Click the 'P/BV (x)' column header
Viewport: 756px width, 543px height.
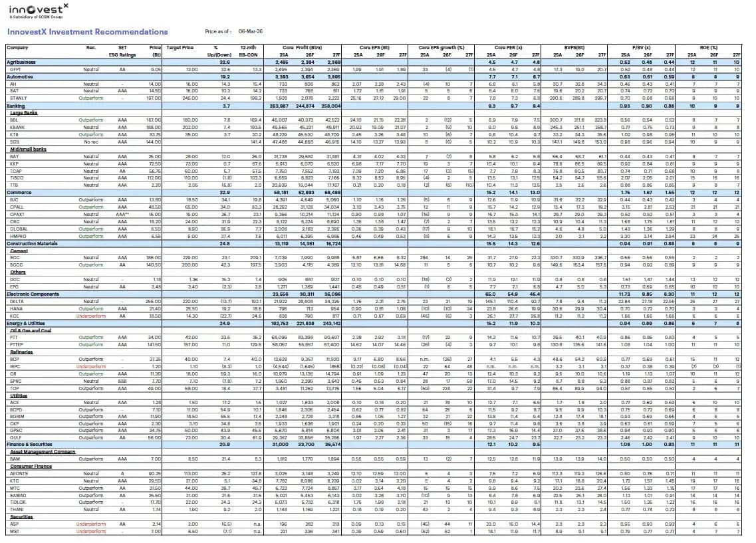tap(641, 48)
